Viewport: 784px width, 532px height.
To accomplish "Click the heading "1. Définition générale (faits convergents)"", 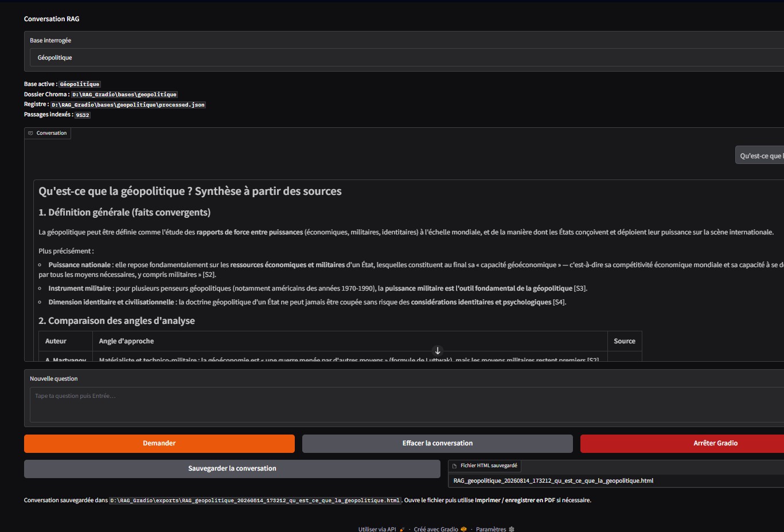I will tap(124, 212).
